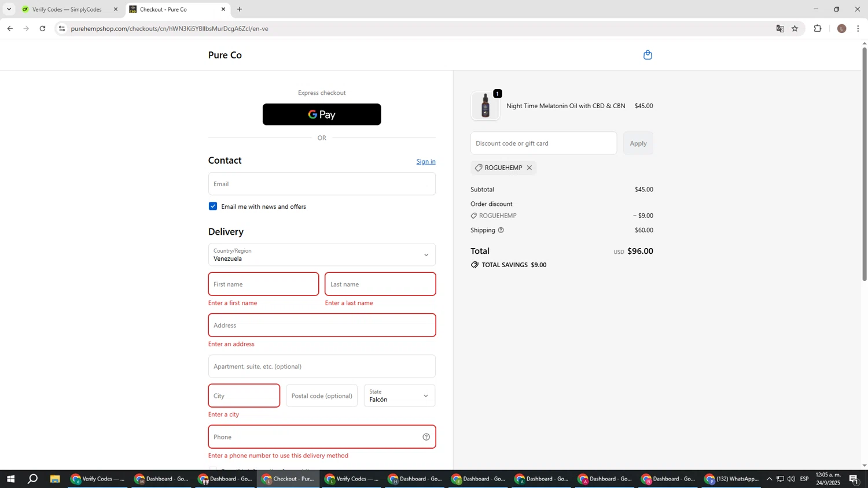Open the translate page icon
This screenshot has height=488, width=868.
click(x=780, y=28)
